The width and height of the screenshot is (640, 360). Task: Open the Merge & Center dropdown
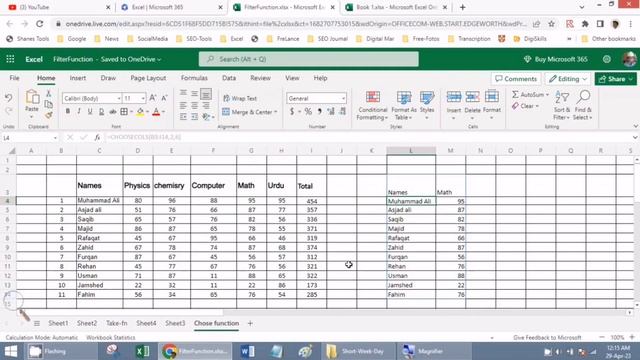pyautogui.click(x=276, y=112)
